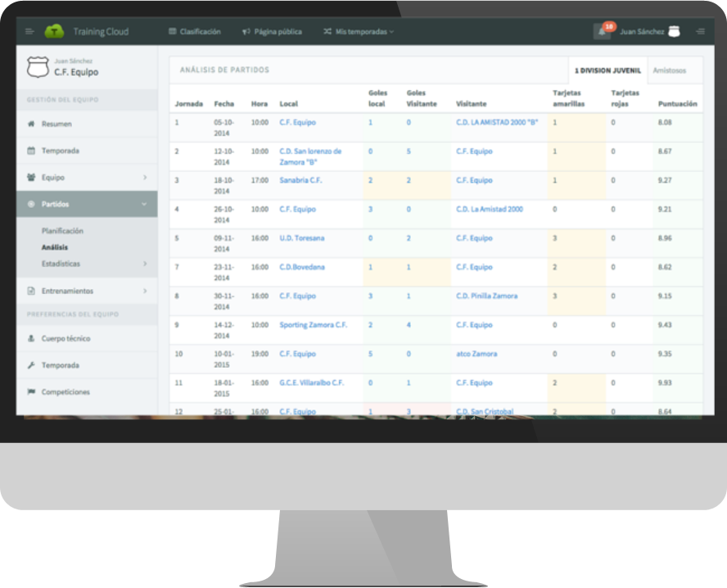Click the C.F. Equipo team shield in sidebar
Viewport: 727px width, 588px height.
point(38,67)
